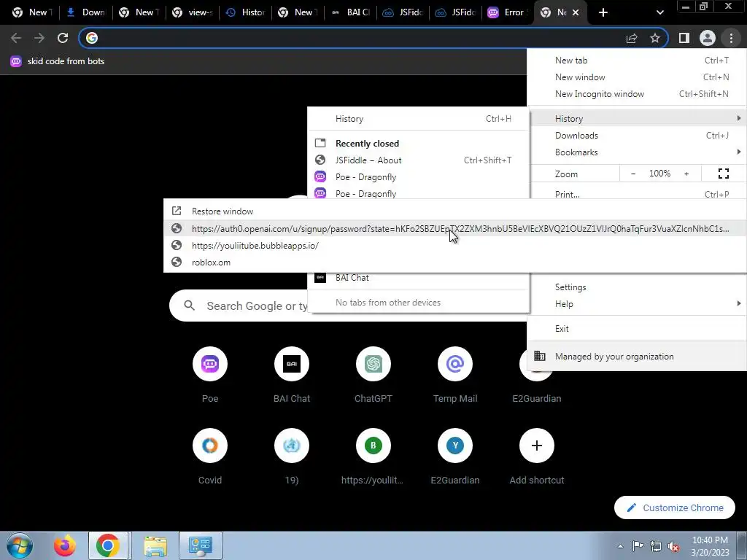Open the tab search dropdown chevron
Viewport: 747px width, 560px height.
click(659, 12)
